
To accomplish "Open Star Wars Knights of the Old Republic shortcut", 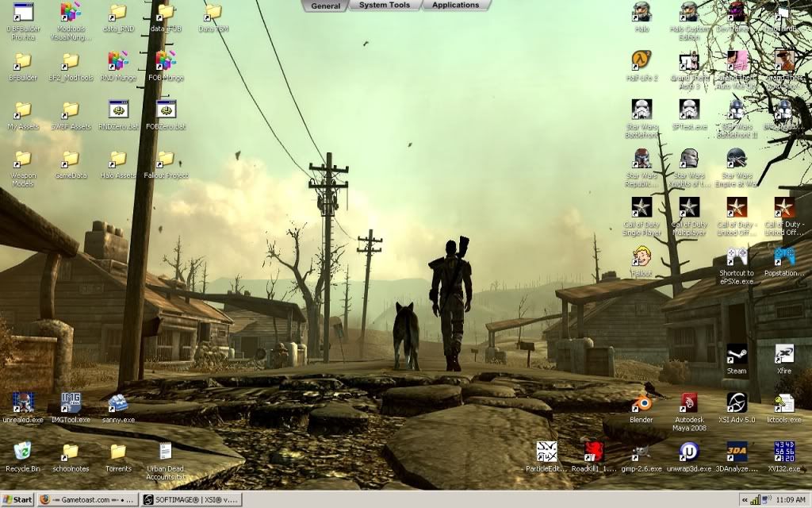I will coord(689,167).
